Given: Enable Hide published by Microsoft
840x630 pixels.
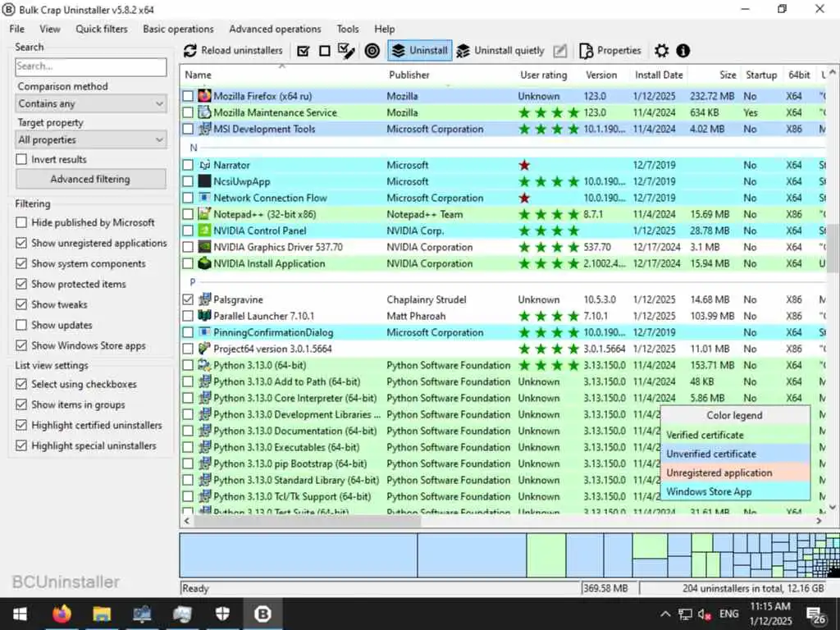Looking at the screenshot, I should coord(21,222).
